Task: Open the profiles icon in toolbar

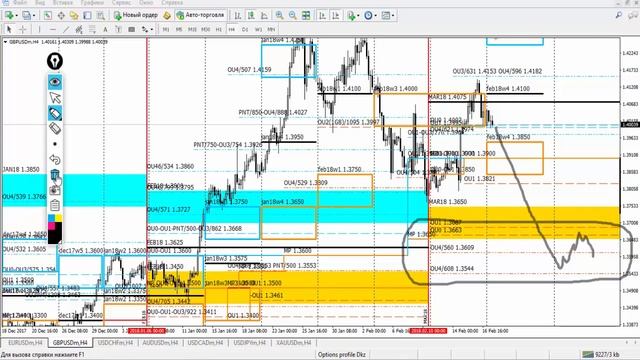Action: [x=26, y=16]
